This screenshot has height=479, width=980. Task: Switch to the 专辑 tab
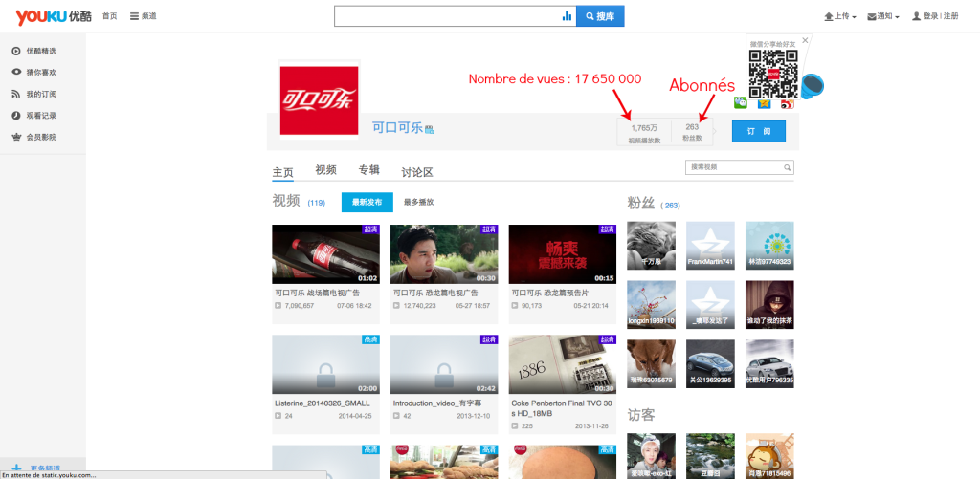368,170
